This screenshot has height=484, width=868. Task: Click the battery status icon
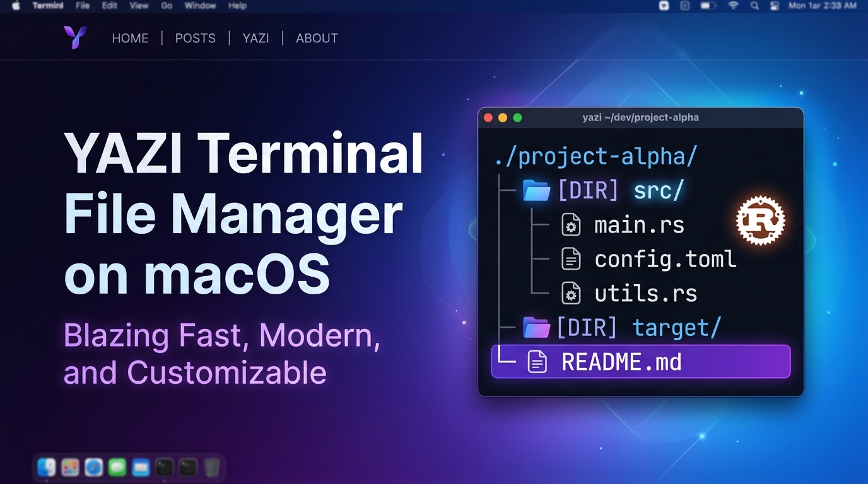pos(708,6)
